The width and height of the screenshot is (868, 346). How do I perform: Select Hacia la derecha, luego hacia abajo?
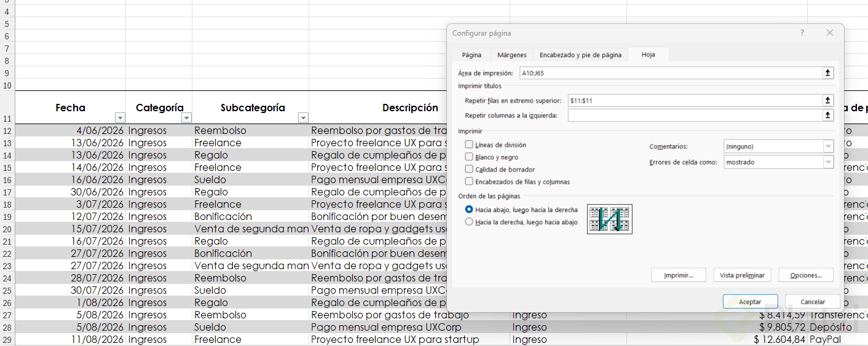coord(469,222)
